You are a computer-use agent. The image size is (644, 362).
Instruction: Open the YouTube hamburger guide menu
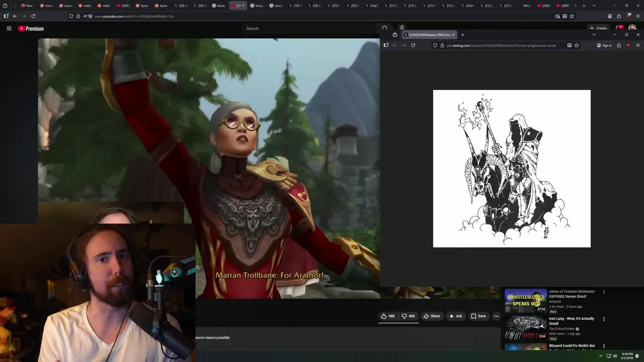tap(9, 29)
